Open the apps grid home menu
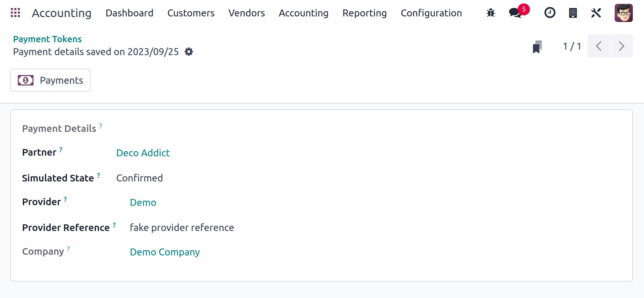This screenshot has width=644, height=298. pos(15,13)
